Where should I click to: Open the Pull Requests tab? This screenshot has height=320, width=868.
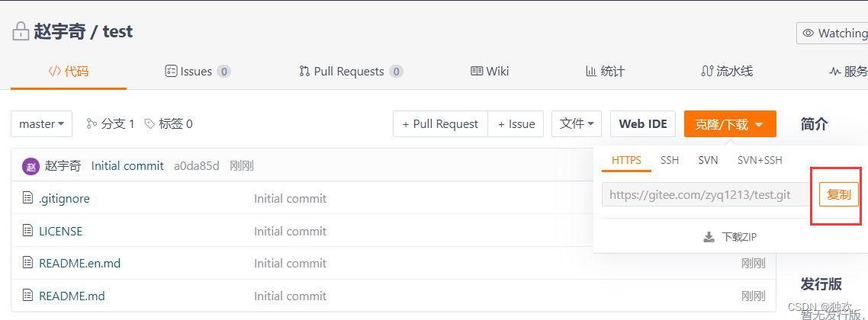351,71
